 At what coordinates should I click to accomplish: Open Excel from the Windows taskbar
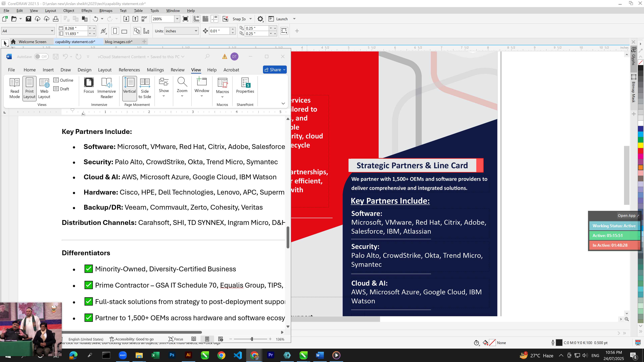tap(155, 355)
